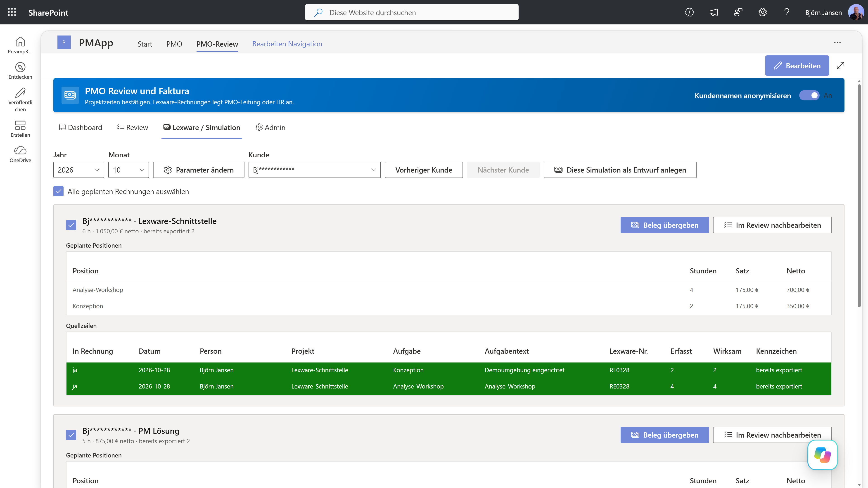Screen dimensions: 868x488
Task: Expand page to full screen via arrow icon
Action: coord(840,66)
